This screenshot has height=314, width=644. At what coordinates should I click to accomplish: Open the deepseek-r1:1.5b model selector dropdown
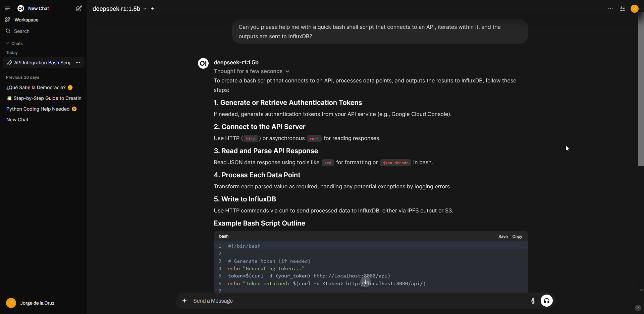click(119, 9)
